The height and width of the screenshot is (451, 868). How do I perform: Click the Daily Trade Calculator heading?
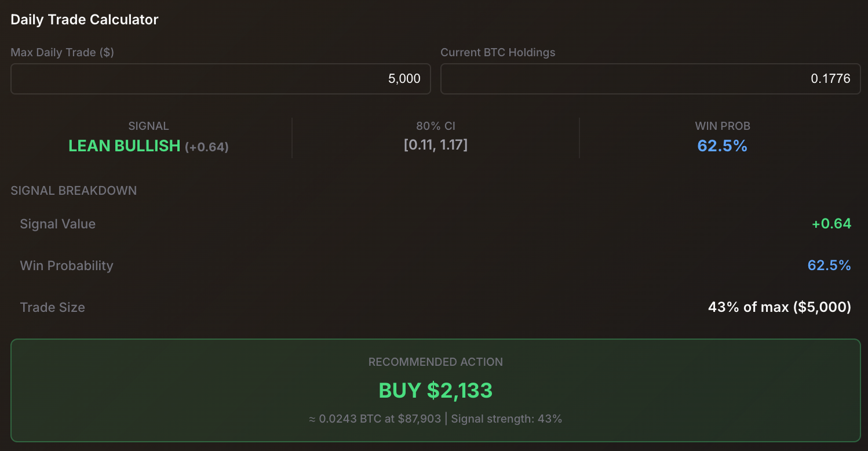point(84,19)
